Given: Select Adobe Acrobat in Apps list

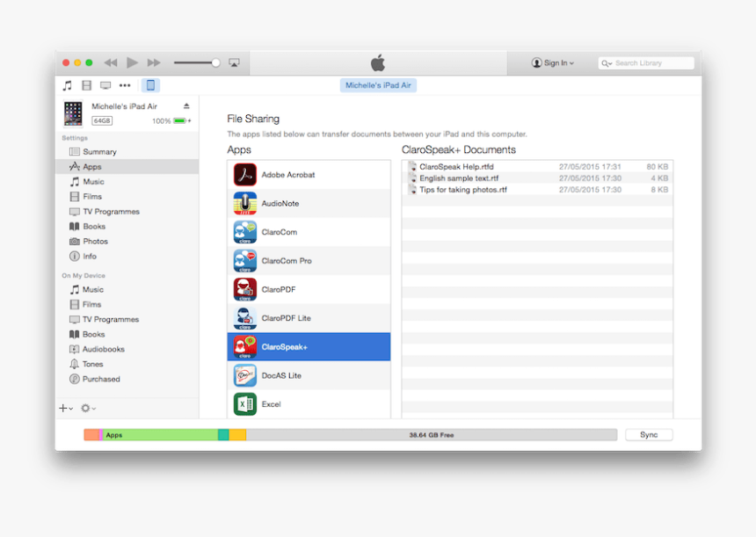Looking at the screenshot, I should [309, 175].
